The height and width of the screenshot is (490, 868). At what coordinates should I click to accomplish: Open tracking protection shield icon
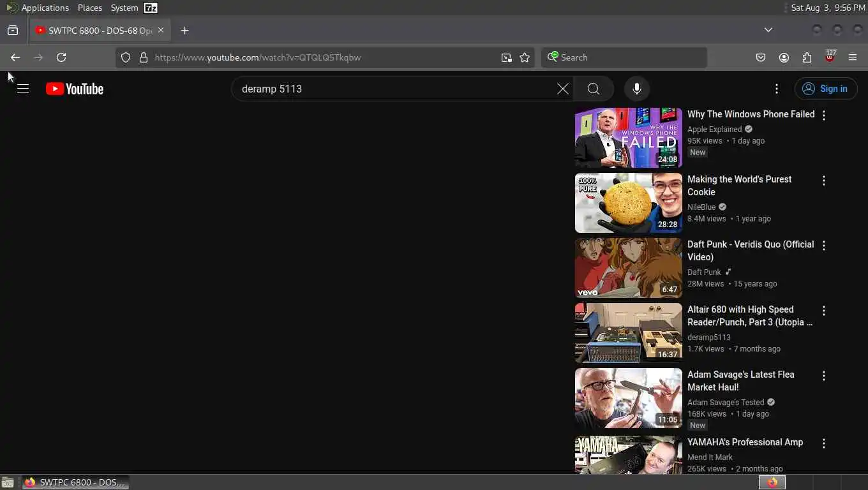[126, 57]
